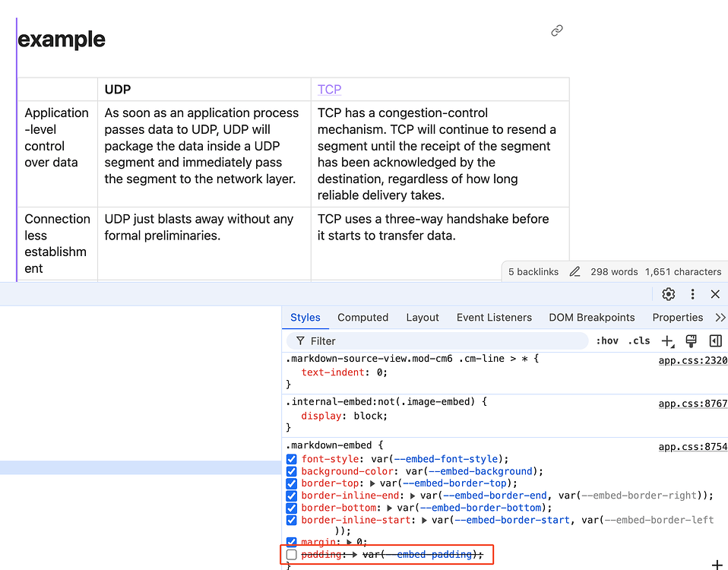Toggle the .cls classes button
The width and height of the screenshot is (728, 570).
[639, 341]
